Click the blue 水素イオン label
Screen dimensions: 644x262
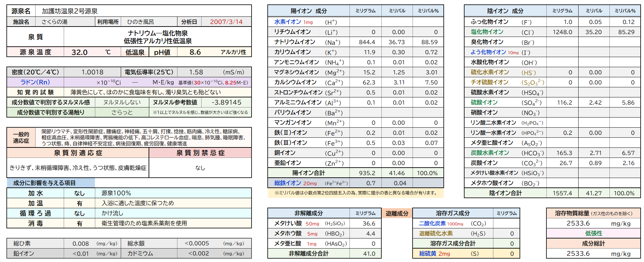pyautogui.click(x=287, y=22)
